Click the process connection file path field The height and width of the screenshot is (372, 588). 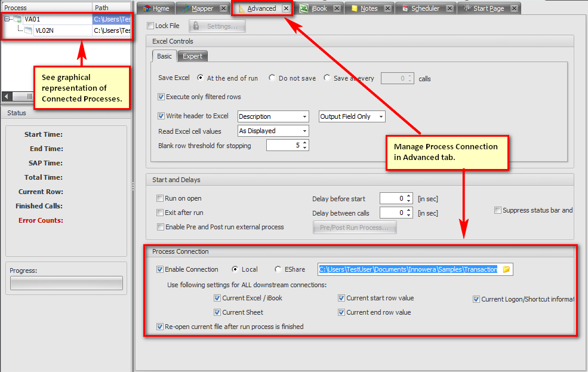tap(408, 269)
